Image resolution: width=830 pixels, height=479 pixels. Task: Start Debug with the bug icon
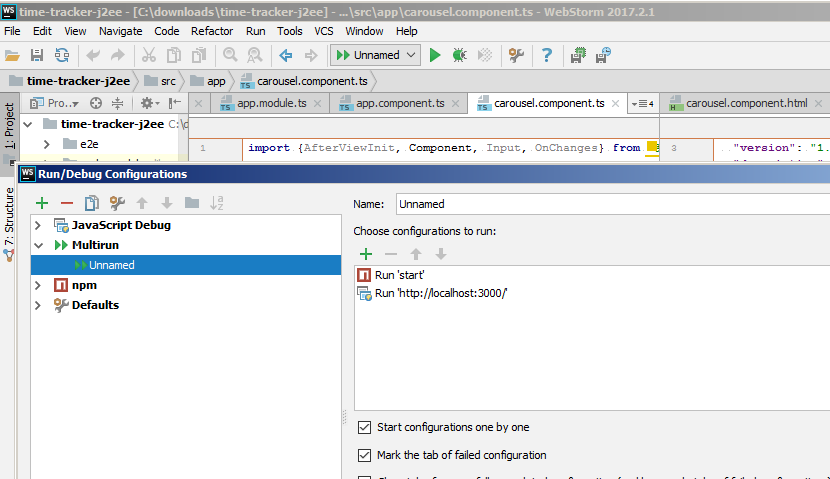(x=459, y=55)
